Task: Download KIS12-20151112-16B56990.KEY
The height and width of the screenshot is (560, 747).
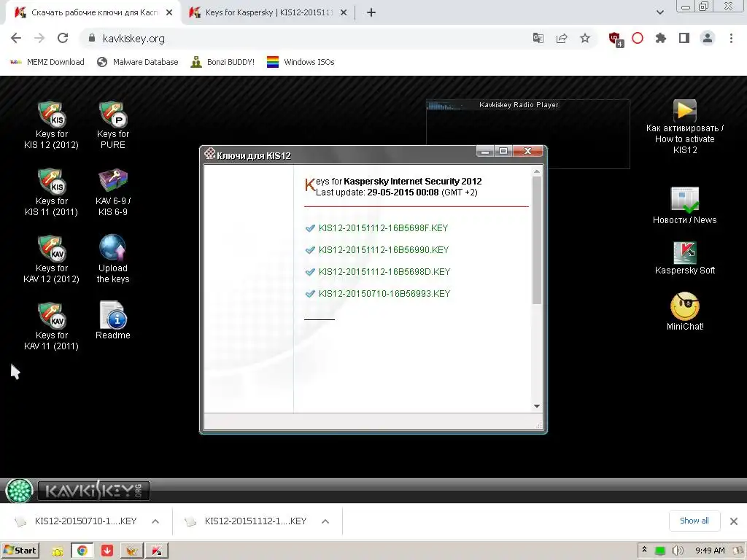Action: tap(384, 250)
